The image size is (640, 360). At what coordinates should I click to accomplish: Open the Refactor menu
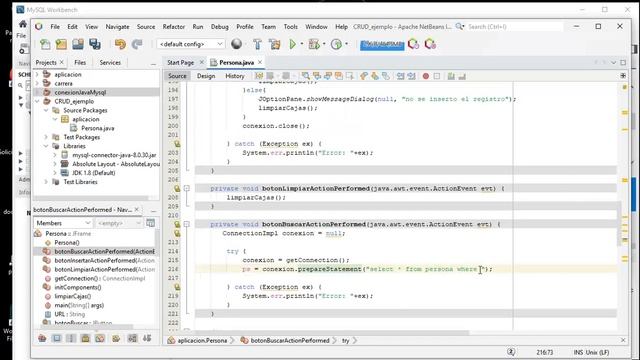173,27
